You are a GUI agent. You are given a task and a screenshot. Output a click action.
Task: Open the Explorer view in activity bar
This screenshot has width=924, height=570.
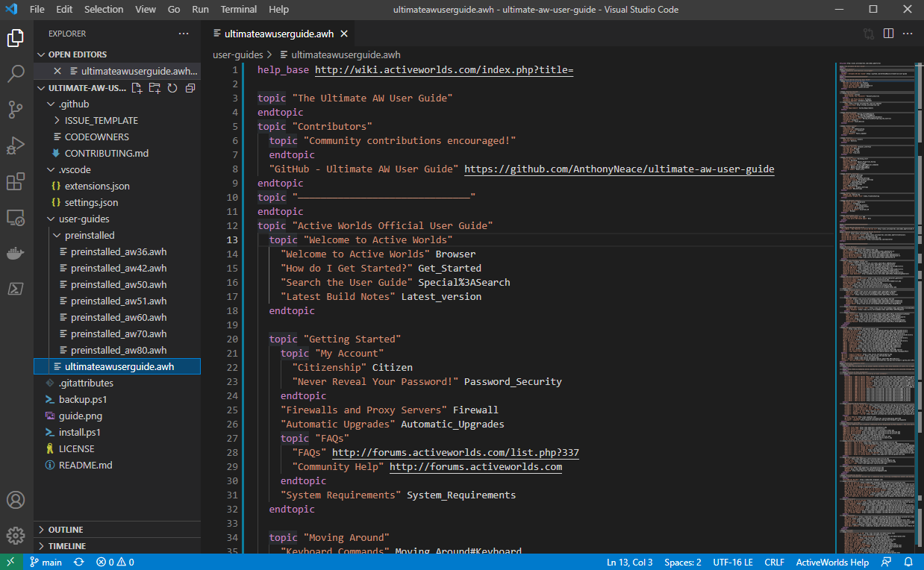(16, 38)
